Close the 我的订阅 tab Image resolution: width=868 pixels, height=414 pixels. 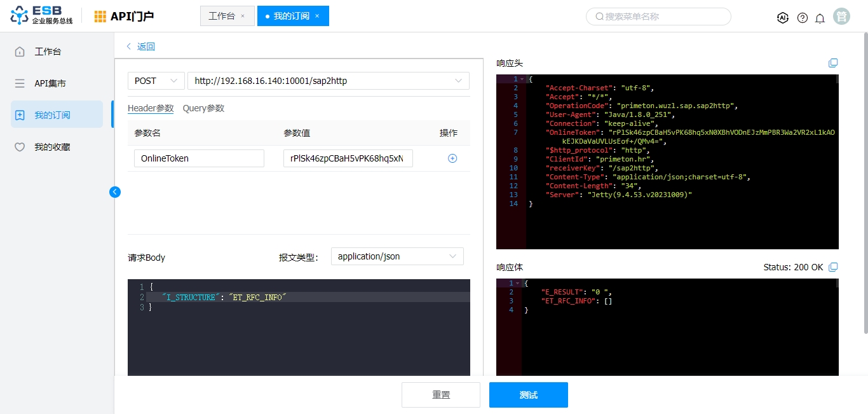pos(317,16)
